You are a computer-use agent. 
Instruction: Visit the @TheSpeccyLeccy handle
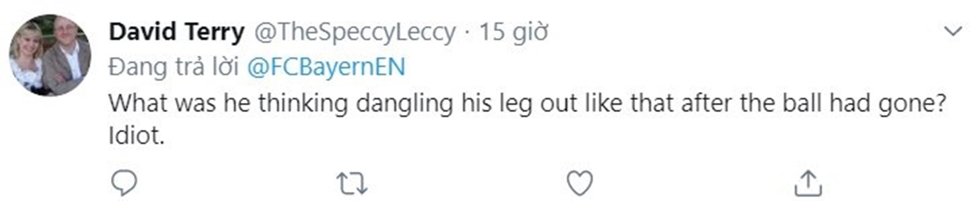[x=355, y=32]
